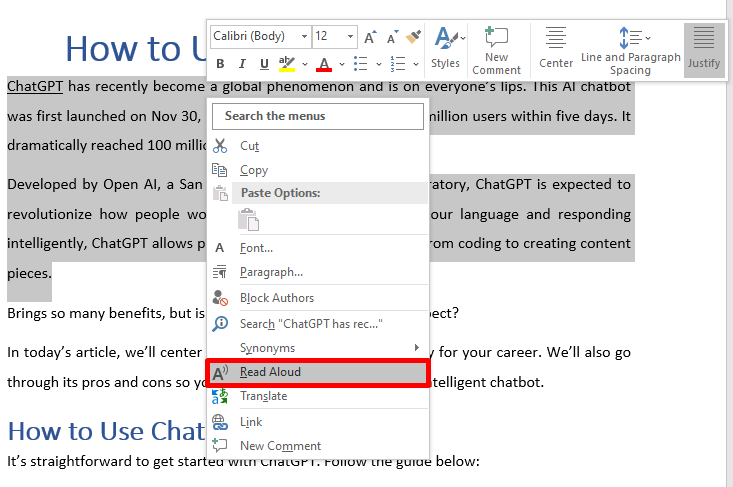
Task: Open font color dropdown arrow
Action: [342, 64]
